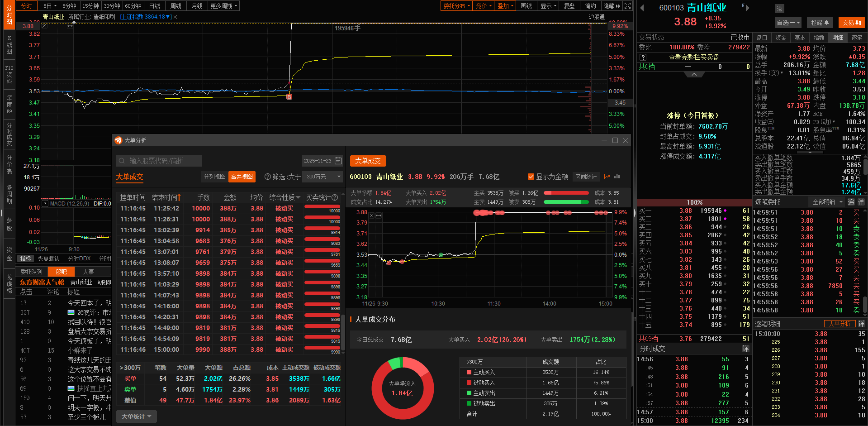Collapse the order book up-arrow chevron
This screenshot has height=426, width=868.
(x=694, y=74)
